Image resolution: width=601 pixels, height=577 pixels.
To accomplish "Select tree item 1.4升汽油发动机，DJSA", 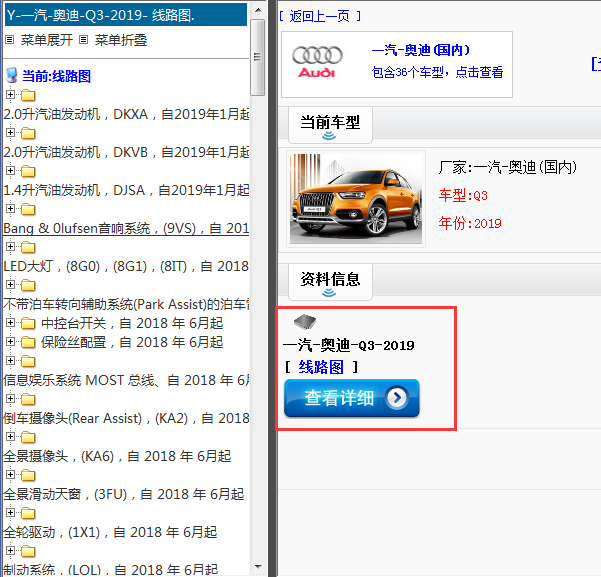I will click(126, 190).
